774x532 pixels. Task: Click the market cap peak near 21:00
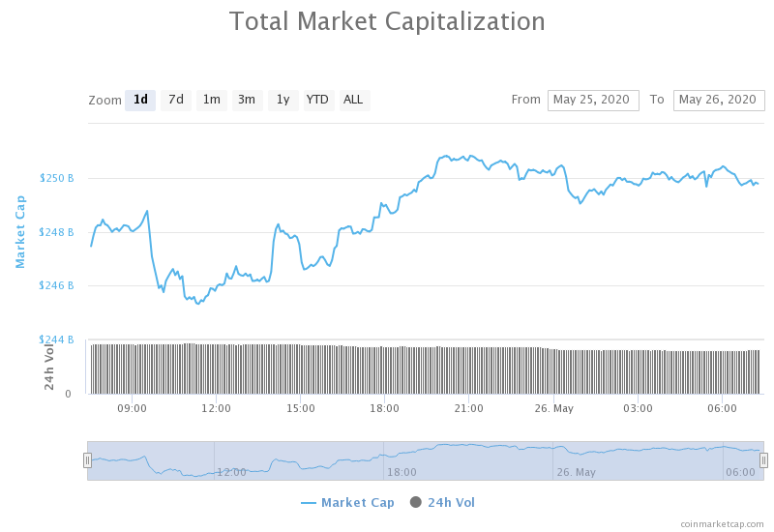tap(446, 157)
